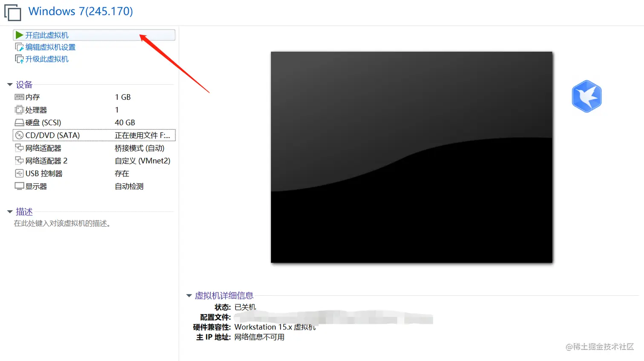
Task: Click the blue bird app icon
Action: (586, 96)
